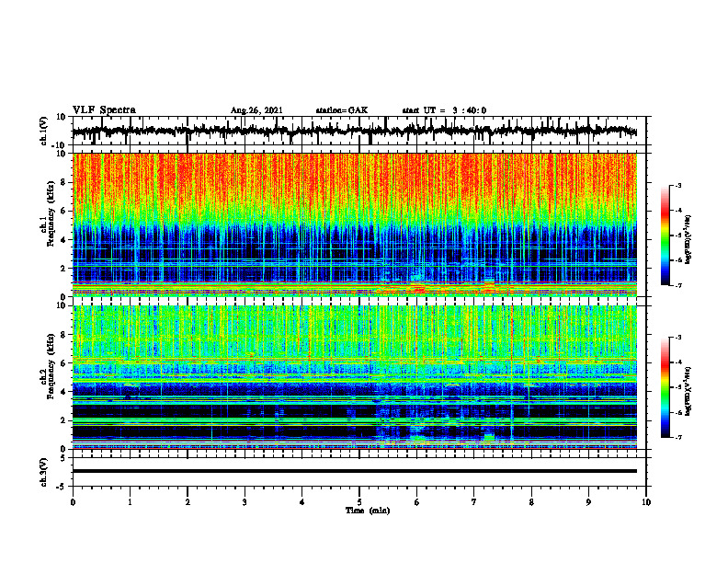Click the thick black ch.3 flat-line trace
Screen dimensions: 728x563
(355, 471)
